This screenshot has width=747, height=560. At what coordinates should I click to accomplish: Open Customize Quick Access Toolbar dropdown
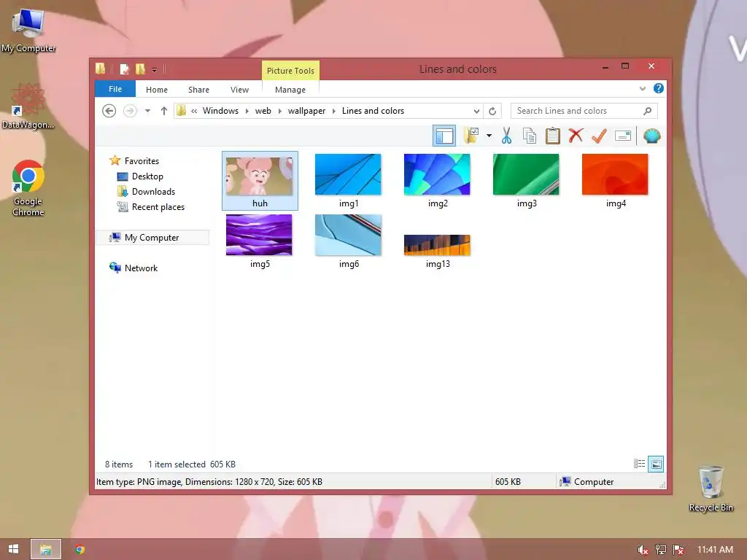click(x=155, y=70)
